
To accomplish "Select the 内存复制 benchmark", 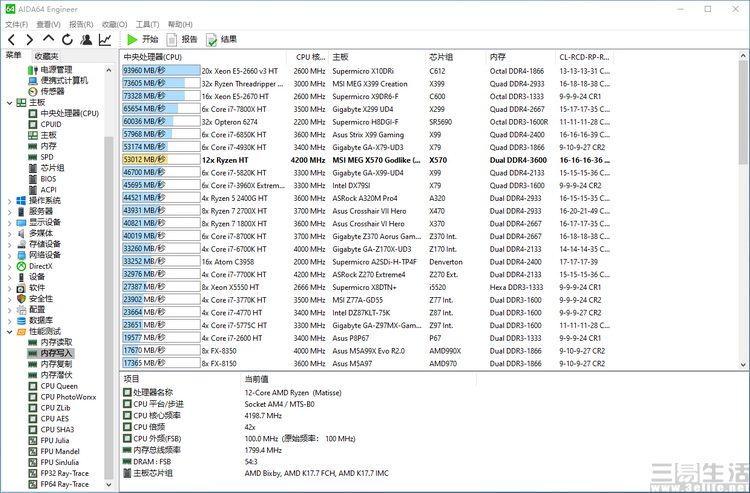I will [x=50, y=364].
